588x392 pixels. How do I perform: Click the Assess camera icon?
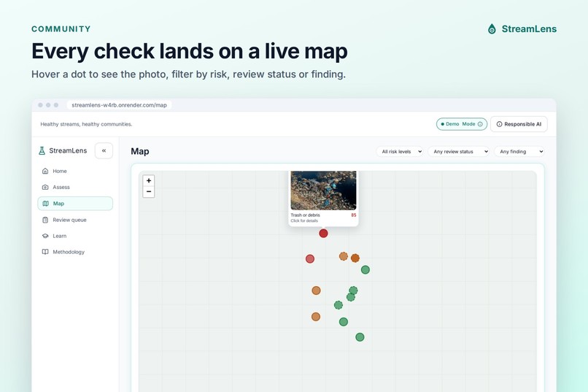point(45,187)
